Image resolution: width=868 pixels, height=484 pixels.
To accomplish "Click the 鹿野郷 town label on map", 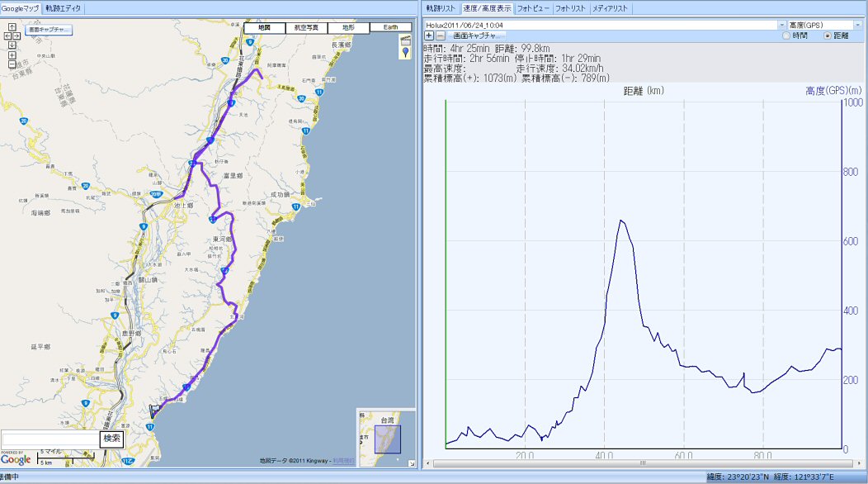I will [132, 333].
